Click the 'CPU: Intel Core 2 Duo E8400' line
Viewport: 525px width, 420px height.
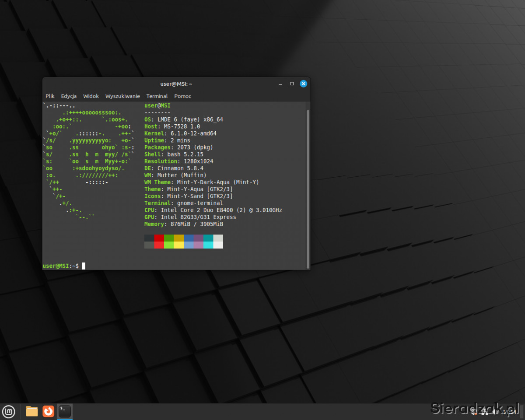click(213, 210)
